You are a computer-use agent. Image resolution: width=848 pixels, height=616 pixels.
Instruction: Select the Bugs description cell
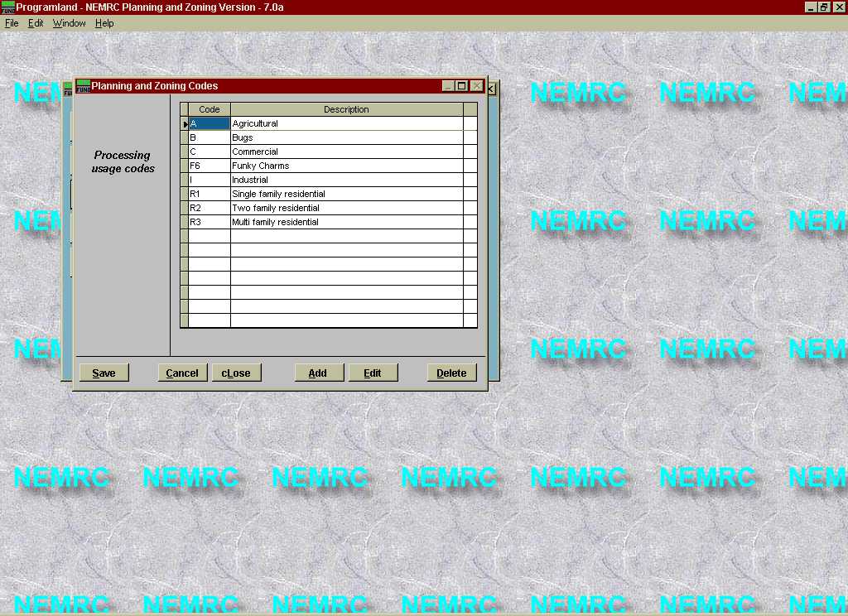(347, 137)
